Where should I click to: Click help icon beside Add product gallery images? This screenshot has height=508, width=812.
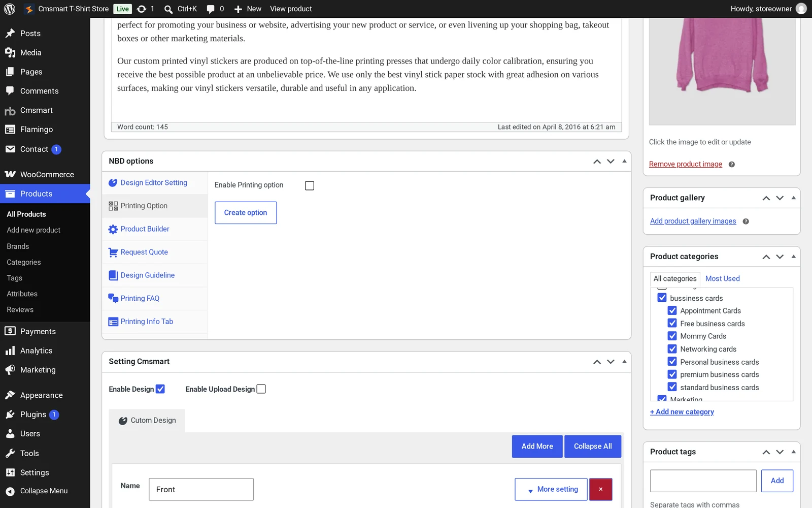tap(746, 221)
